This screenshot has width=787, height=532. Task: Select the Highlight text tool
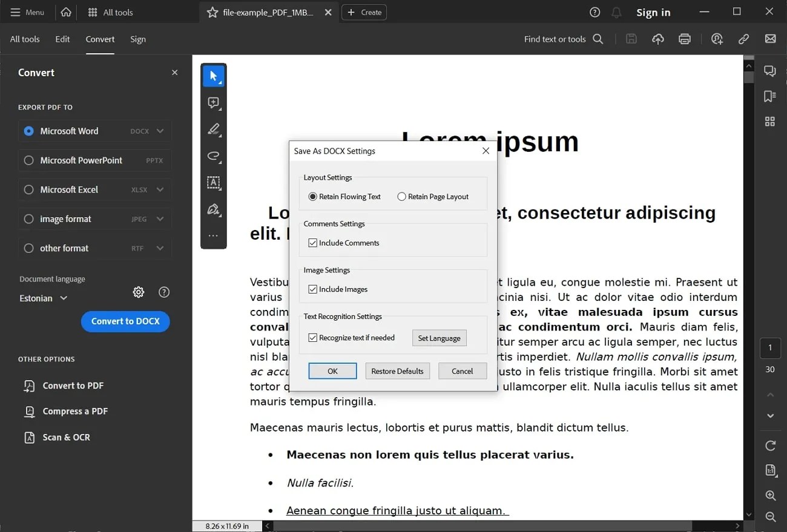click(x=214, y=129)
